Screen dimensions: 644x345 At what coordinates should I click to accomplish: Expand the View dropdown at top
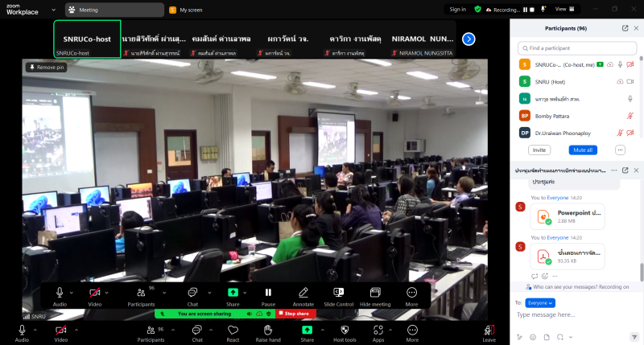pyautogui.click(x=563, y=9)
